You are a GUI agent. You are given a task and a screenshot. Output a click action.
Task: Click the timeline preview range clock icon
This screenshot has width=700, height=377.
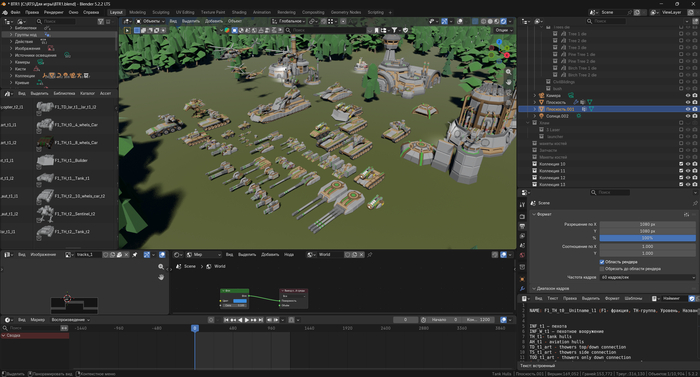[423, 320]
